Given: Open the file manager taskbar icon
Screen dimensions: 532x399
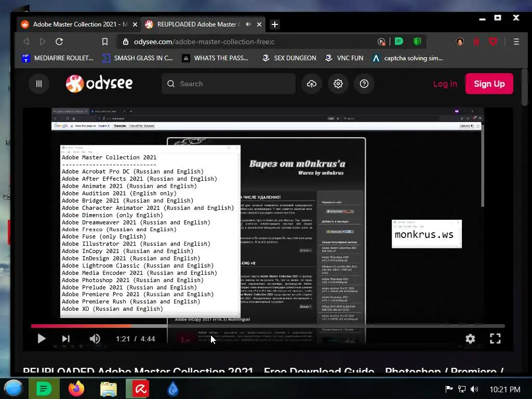Looking at the screenshot, I should click(x=109, y=389).
